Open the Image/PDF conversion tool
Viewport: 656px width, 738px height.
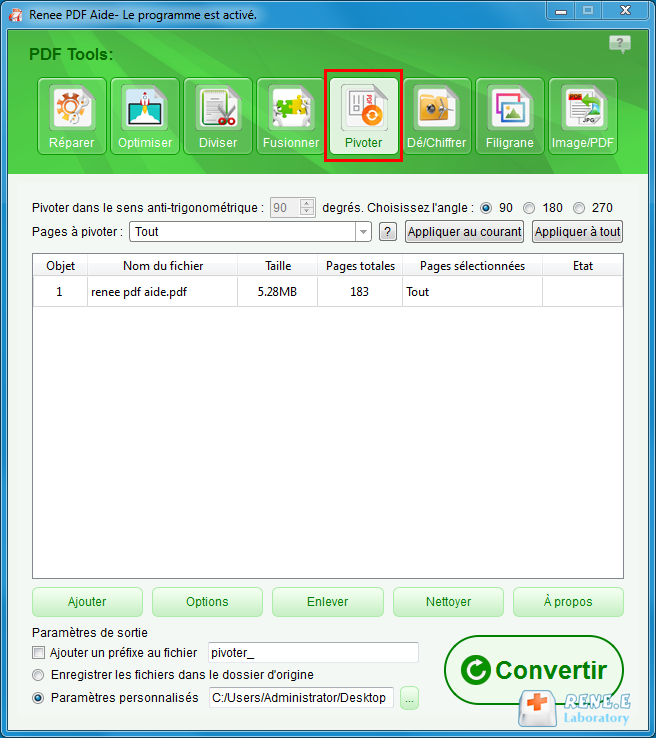pos(583,116)
